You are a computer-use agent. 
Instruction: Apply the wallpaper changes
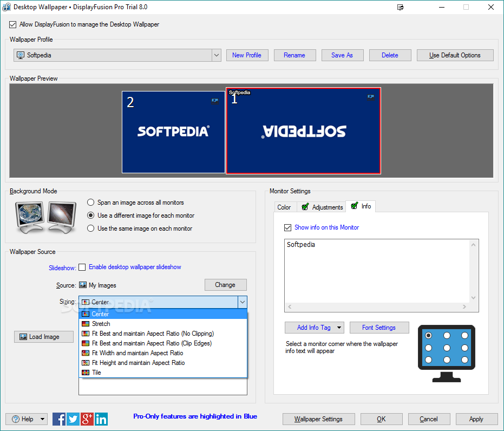coord(476,419)
